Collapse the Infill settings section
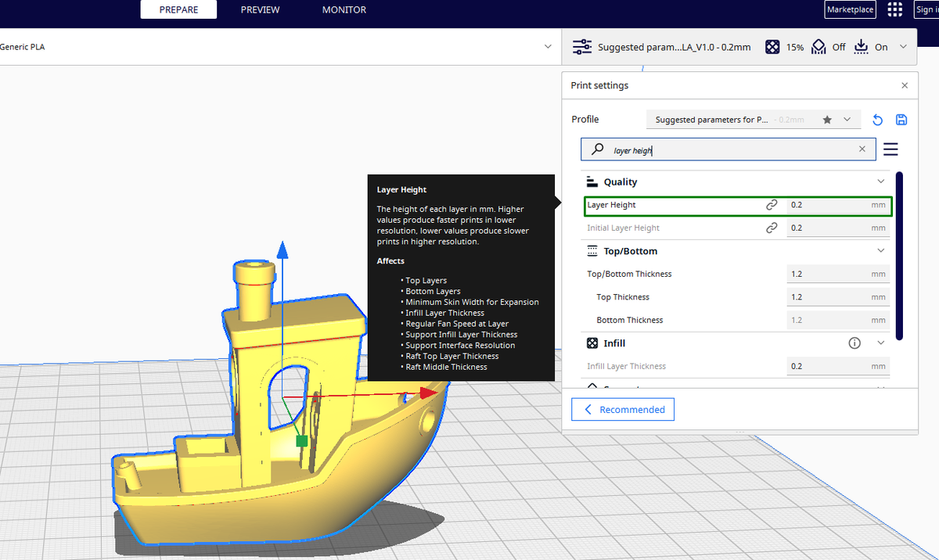This screenshot has height=560, width=939. [881, 343]
